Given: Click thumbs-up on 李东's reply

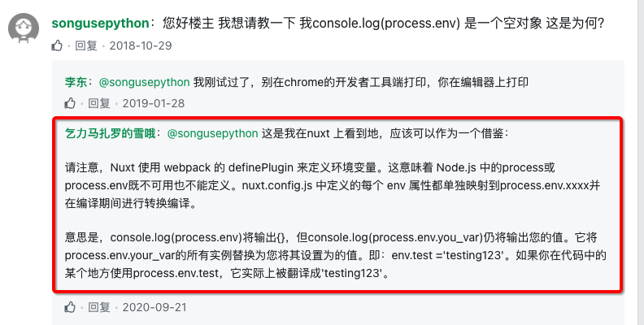Looking at the screenshot, I should click(72, 103).
